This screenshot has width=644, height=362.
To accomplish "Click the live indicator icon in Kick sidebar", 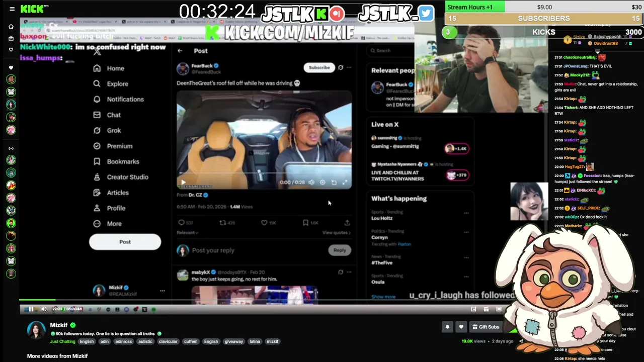I will 11,148.
